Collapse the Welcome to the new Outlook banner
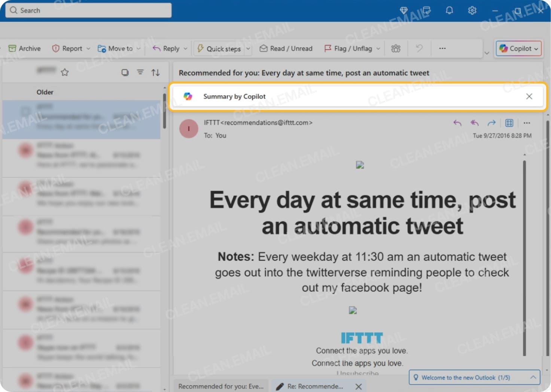This screenshot has height=392, width=551. [x=533, y=377]
